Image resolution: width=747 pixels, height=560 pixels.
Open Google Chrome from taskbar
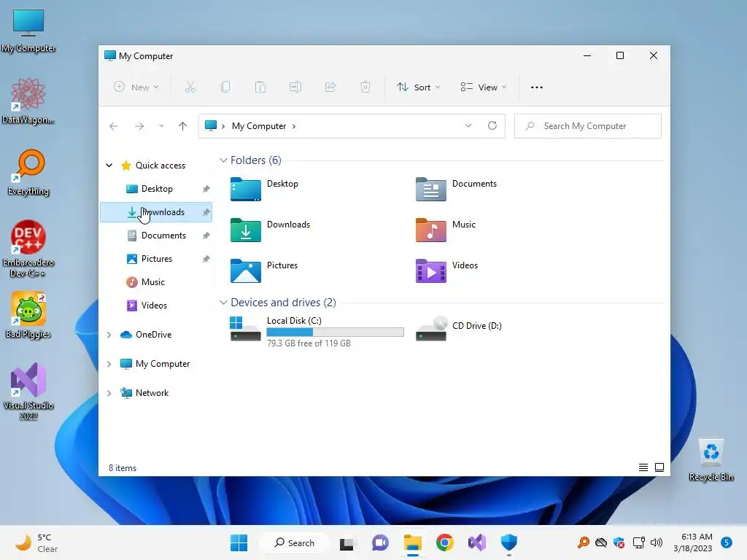(x=444, y=542)
